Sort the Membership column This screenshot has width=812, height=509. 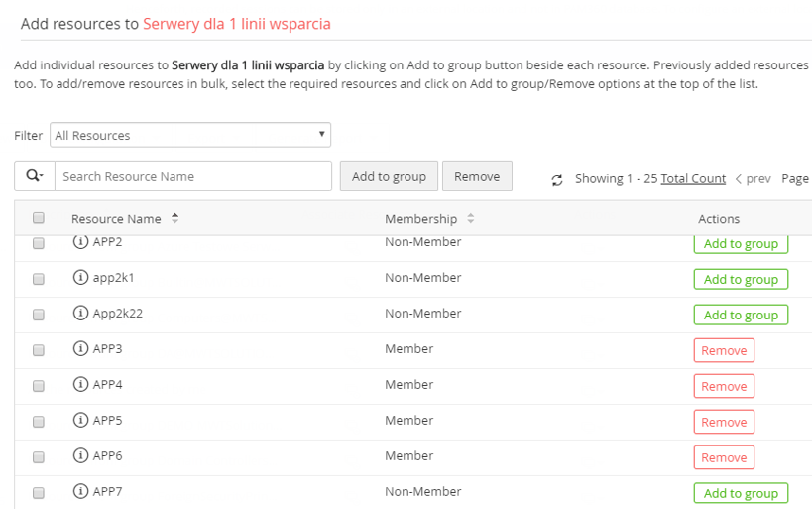click(x=471, y=219)
